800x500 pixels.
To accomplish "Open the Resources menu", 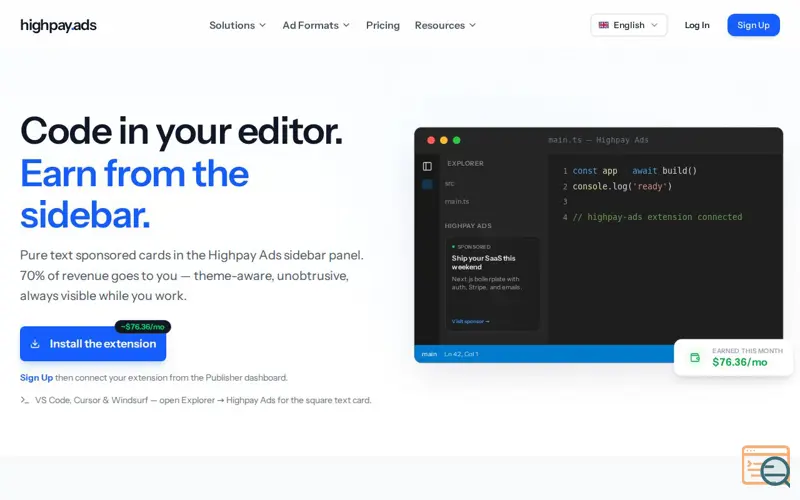I will point(445,25).
